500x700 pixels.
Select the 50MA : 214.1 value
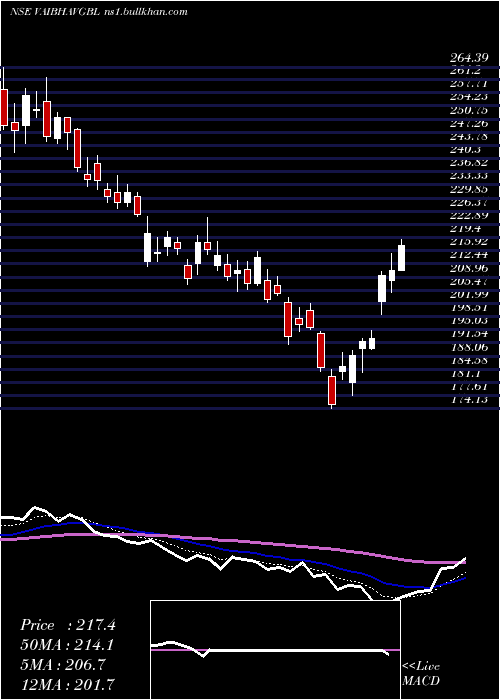[x=67, y=645]
